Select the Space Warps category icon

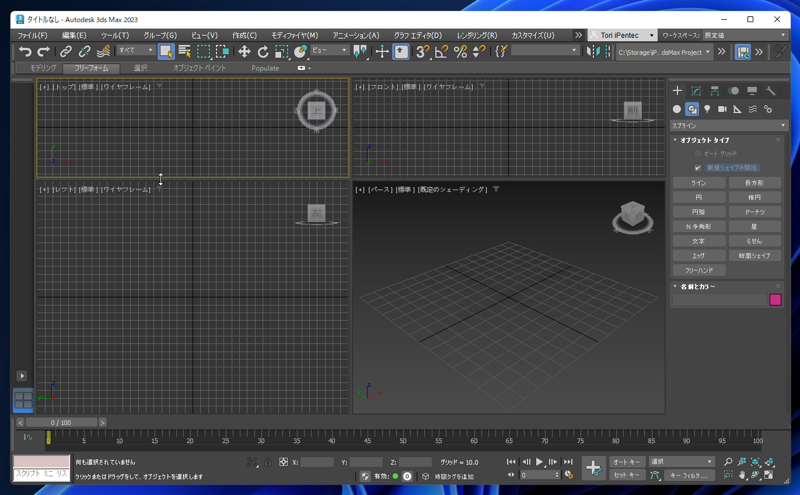(753, 109)
